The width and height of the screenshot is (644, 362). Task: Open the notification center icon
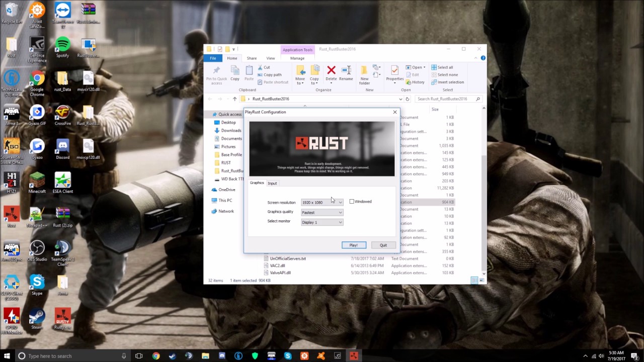click(x=635, y=356)
